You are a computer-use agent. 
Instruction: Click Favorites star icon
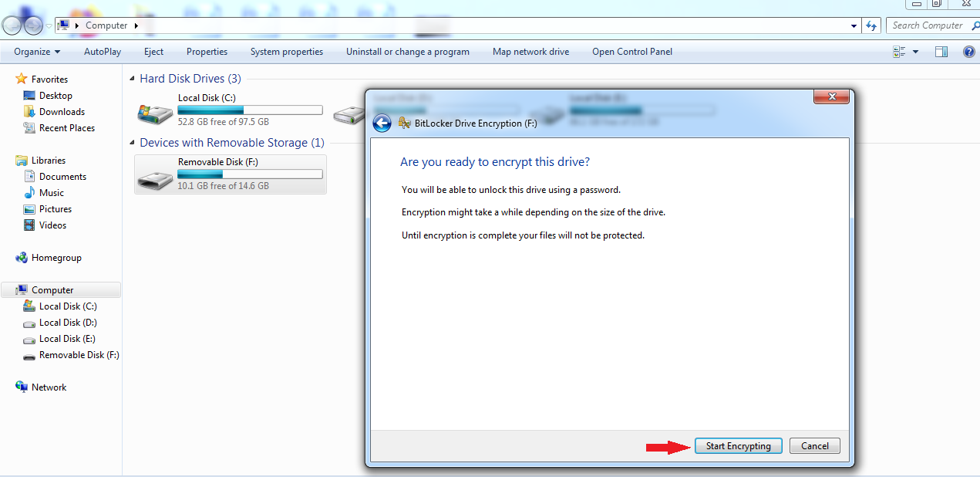tap(22, 79)
